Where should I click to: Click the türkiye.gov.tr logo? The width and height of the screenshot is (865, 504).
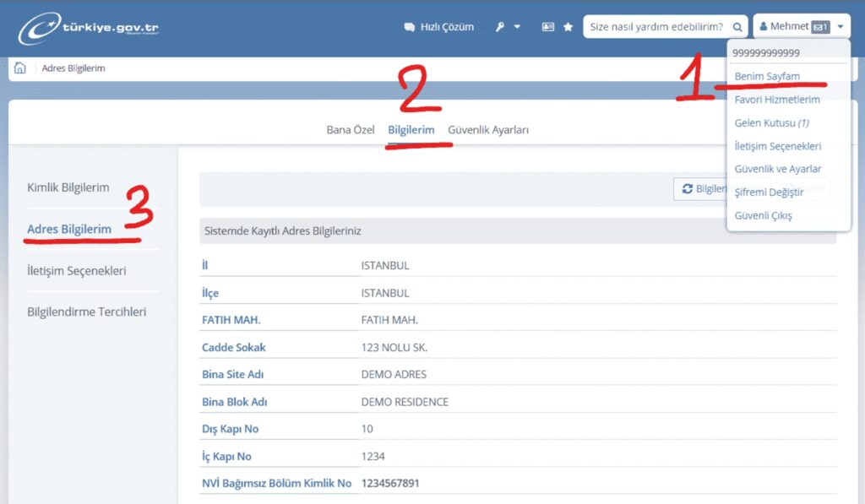tap(89, 28)
